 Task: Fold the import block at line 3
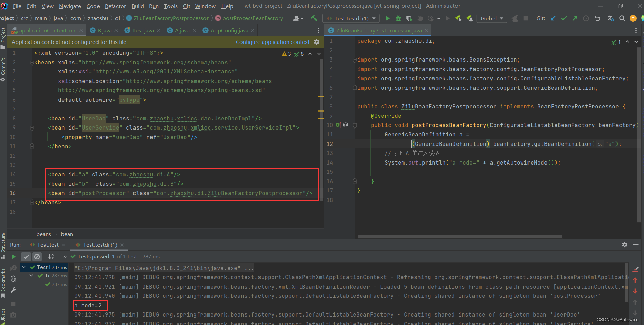(355, 60)
